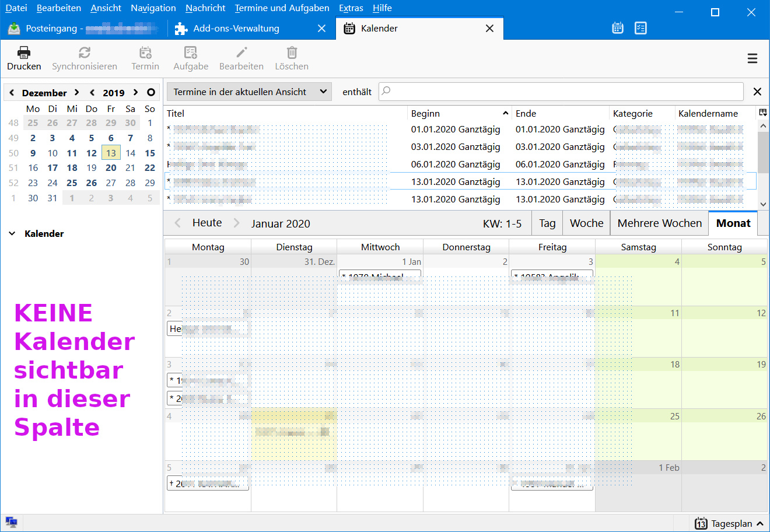Switch to the Mehrere Wochen view
The height and width of the screenshot is (532, 770).
click(x=659, y=223)
